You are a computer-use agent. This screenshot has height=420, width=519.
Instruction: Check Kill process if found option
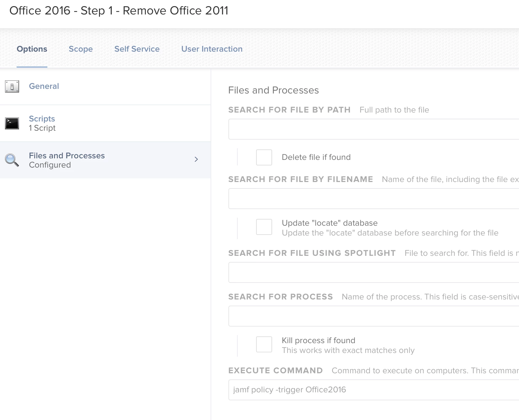tap(264, 344)
